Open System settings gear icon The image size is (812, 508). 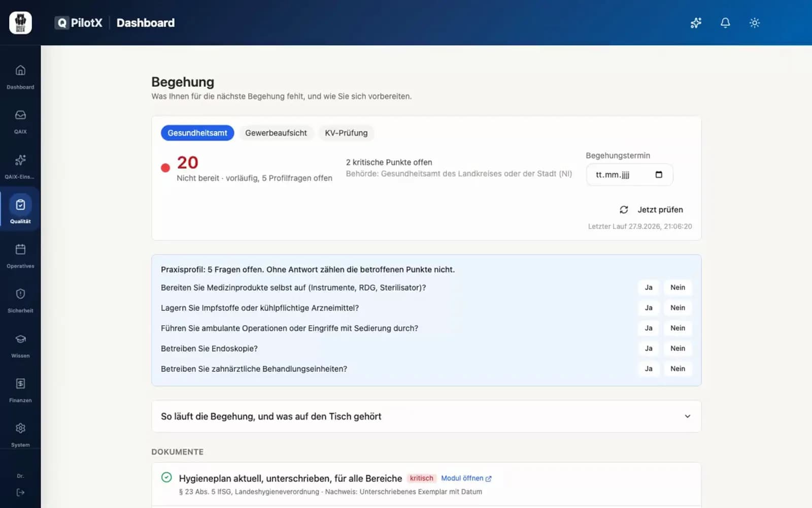(x=20, y=428)
